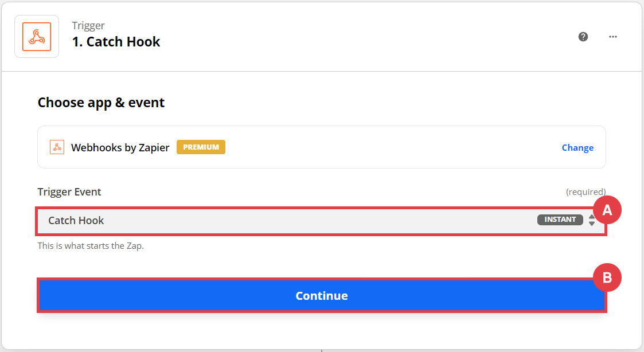Click the Webhooks by Zapier app row
The width and height of the screenshot is (644, 352).
pos(344,147)
